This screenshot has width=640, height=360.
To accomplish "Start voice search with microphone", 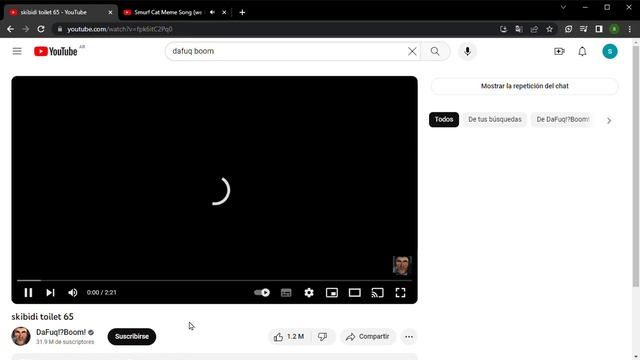I will pos(467,51).
